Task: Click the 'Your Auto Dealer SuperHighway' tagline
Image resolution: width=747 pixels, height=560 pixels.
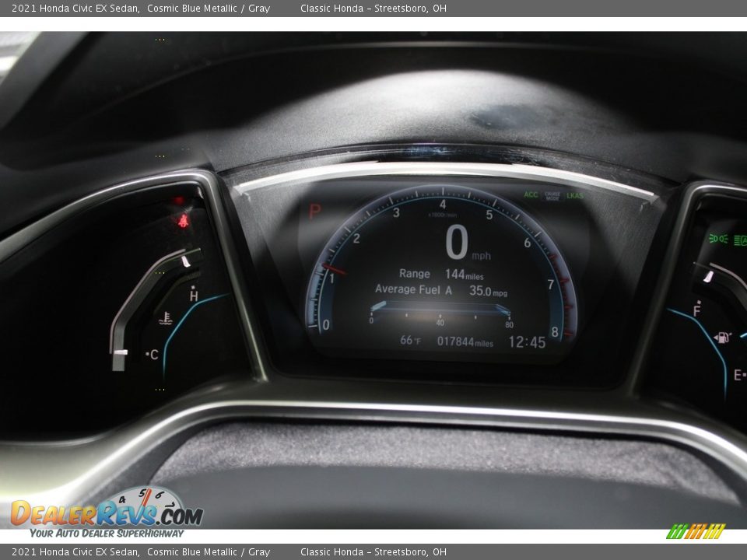Action: point(107,534)
